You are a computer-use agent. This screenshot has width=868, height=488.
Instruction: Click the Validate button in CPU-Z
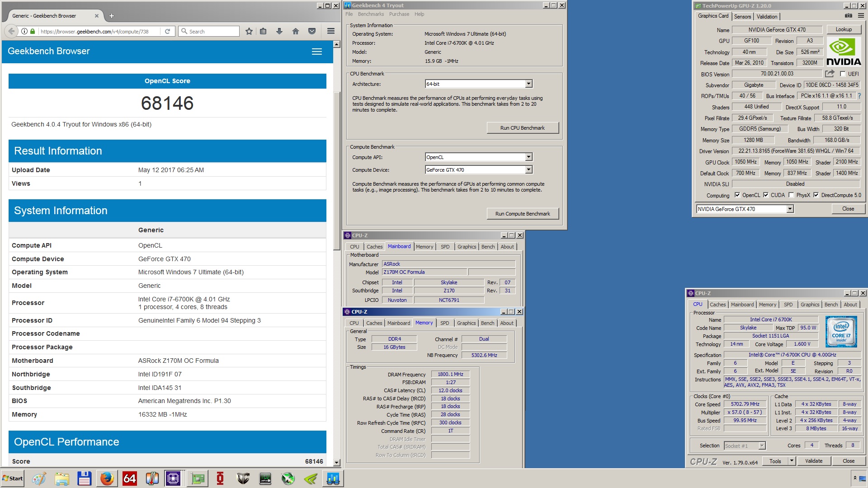tap(814, 461)
